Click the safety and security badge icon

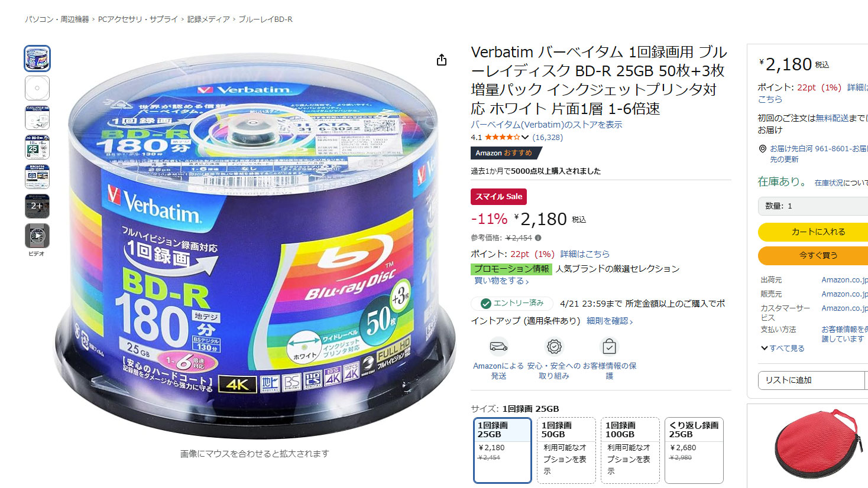click(x=554, y=346)
